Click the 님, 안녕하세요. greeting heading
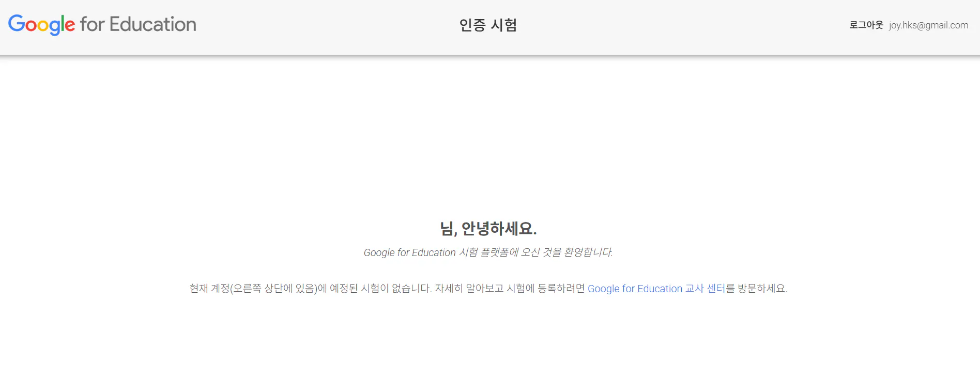This screenshot has height=365, width=980. 488,228
